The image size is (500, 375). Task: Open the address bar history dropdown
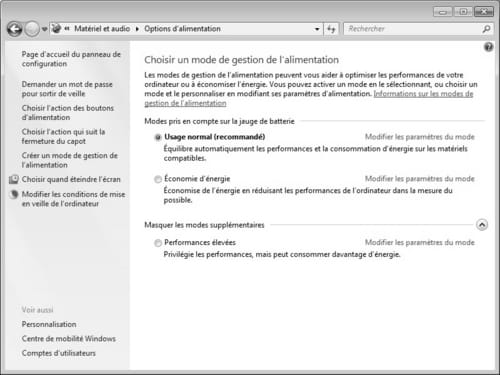tap(317, 29)
